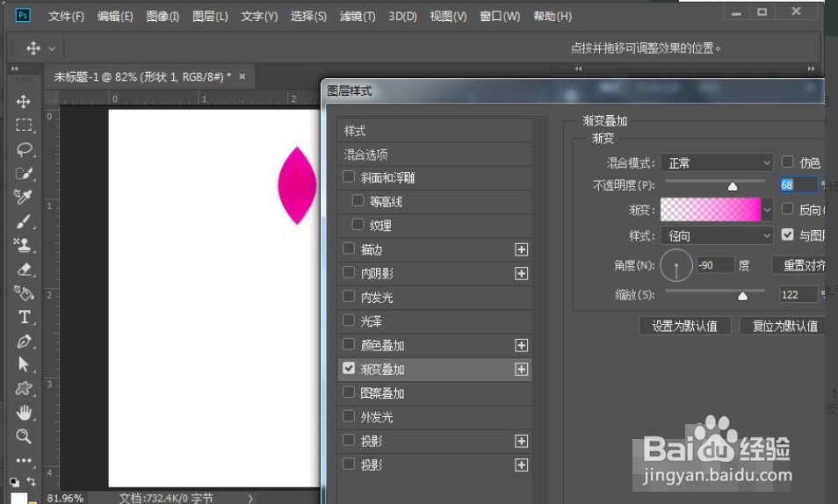This screenshot has height=504, width=838.
Task: Enable 斜面和浮雕 checkbox
Action: pos(349,176)
